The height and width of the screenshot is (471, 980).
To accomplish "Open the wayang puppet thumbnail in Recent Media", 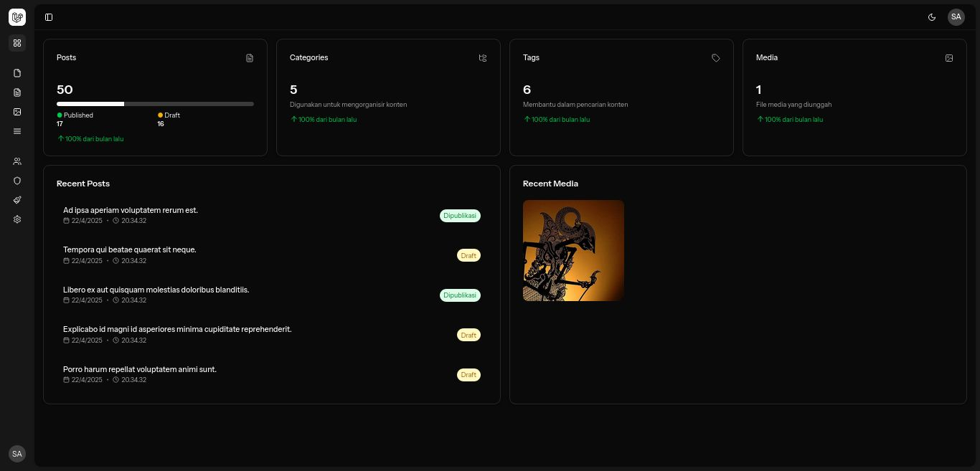I will [573, 250].
